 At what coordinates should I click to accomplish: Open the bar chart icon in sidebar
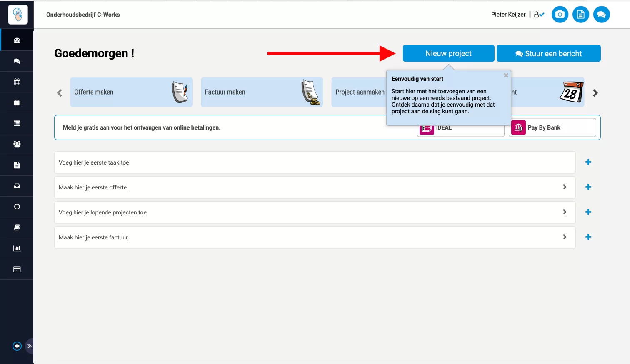point(17,249)
